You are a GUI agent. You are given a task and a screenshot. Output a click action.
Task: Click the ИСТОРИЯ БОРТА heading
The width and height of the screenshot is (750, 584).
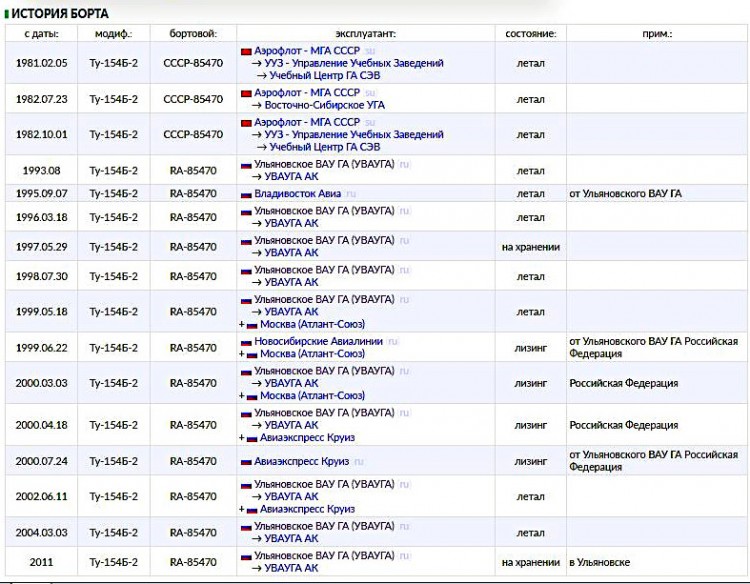tap(60, 14)
